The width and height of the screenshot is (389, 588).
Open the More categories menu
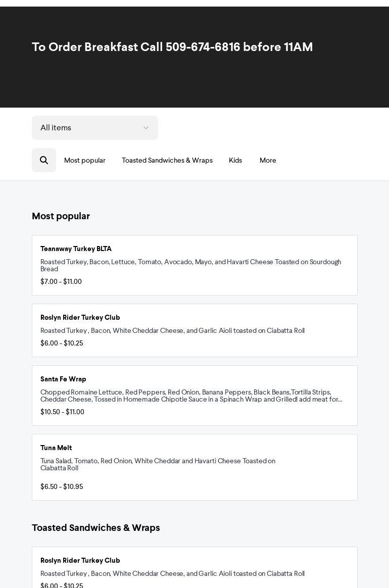[268, 160]
